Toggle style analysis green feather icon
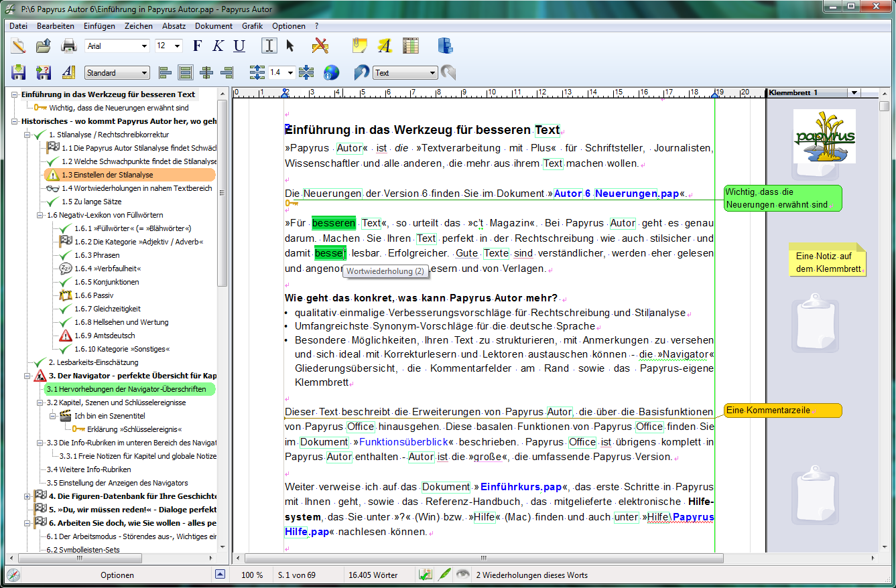This screenshot has height=588, width=896. (444, 575)
